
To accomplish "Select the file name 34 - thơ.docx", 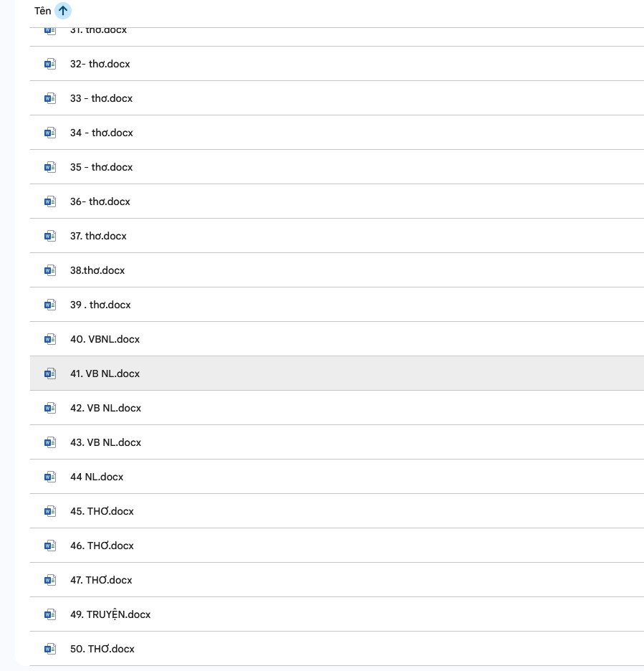I will 102,133.
